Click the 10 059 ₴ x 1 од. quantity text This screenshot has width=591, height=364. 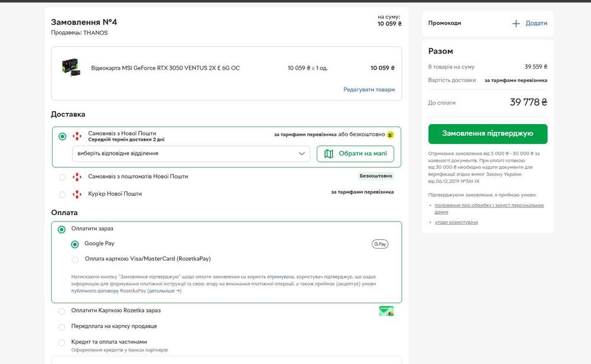pos(307,68)
